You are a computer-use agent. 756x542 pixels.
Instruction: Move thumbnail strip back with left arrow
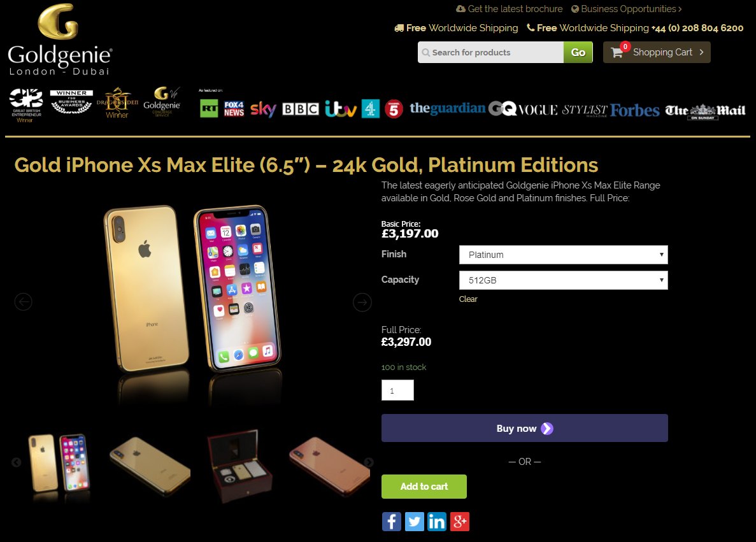click(16, 462)
